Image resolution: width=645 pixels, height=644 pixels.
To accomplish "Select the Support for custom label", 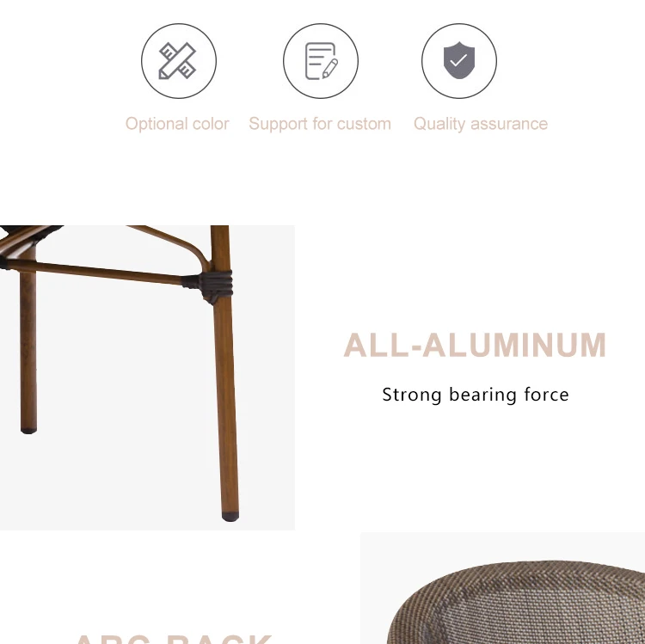I will tap(320, 124).
